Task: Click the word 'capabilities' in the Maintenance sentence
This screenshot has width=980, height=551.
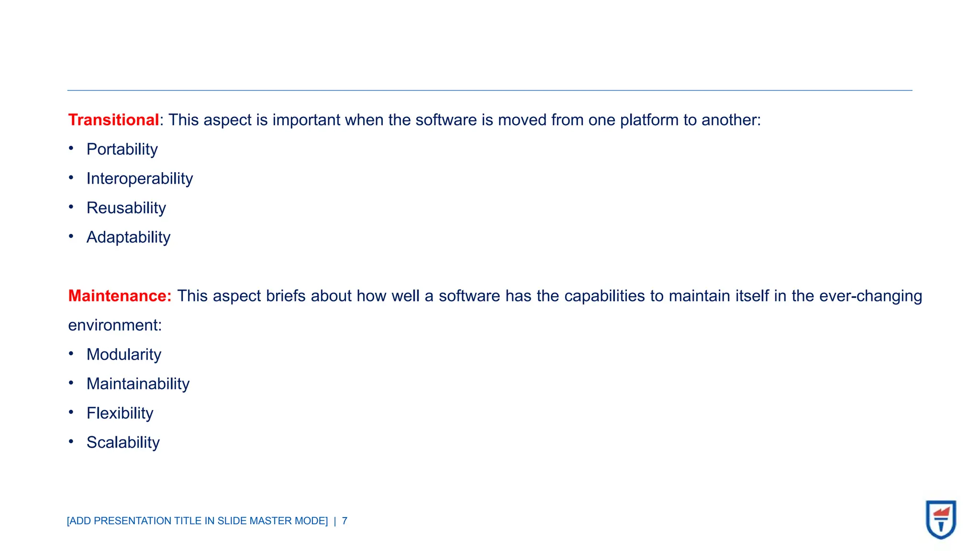Action: pyautogui.click(x=604, y=296)
